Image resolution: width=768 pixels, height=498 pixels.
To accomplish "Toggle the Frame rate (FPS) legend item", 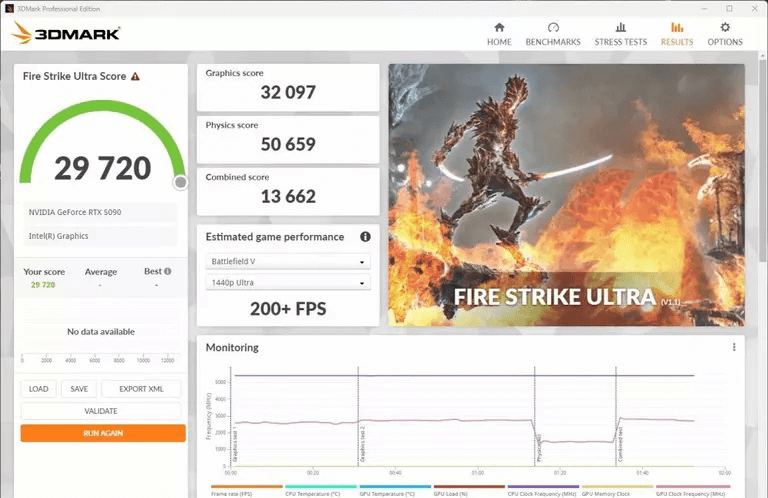I will click(233, 492).
